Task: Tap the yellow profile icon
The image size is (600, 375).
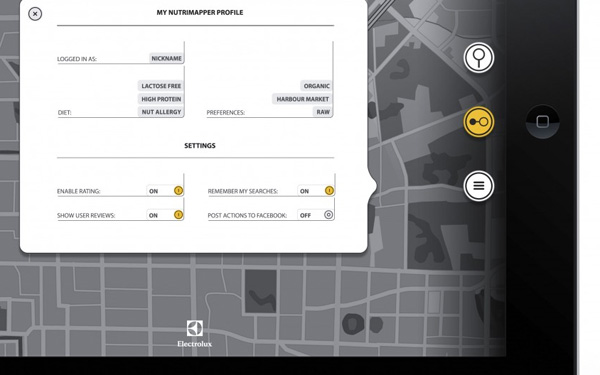Action: click(479, 122)
